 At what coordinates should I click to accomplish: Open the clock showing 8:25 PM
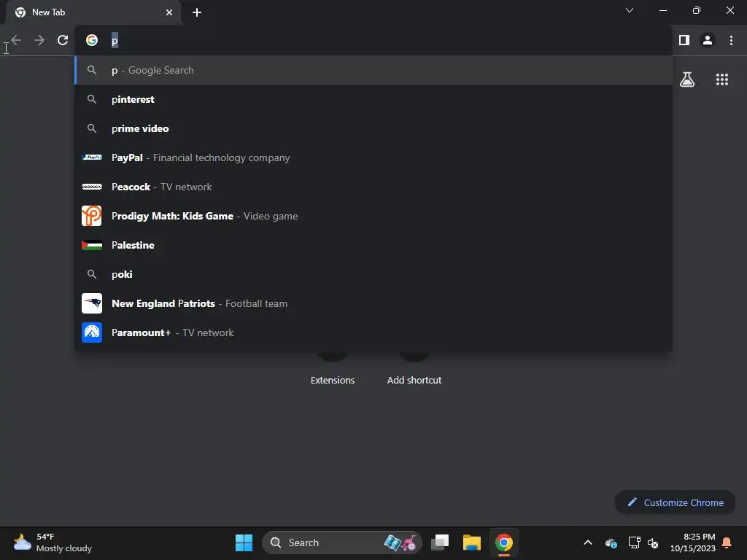(693, 542)
